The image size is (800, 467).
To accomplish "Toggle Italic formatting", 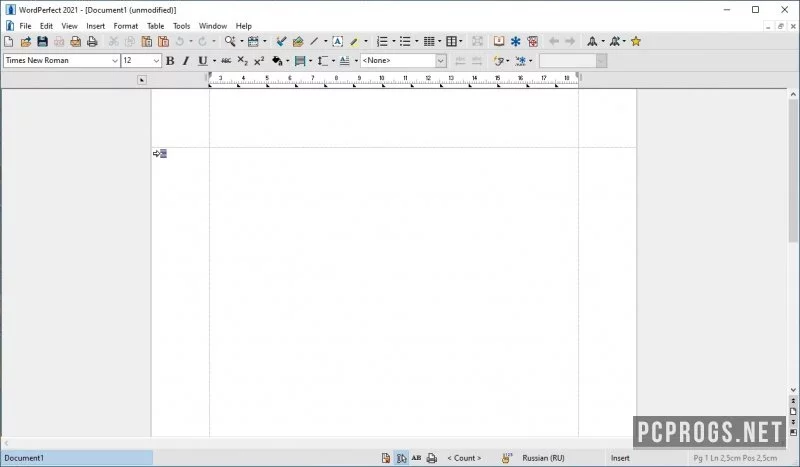I will pyautogui.click(x=186, y=61).
